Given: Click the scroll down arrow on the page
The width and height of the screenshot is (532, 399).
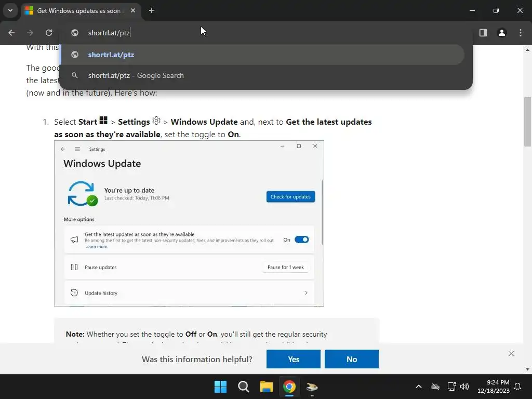Looking at the screenshot, I should 527,369.
